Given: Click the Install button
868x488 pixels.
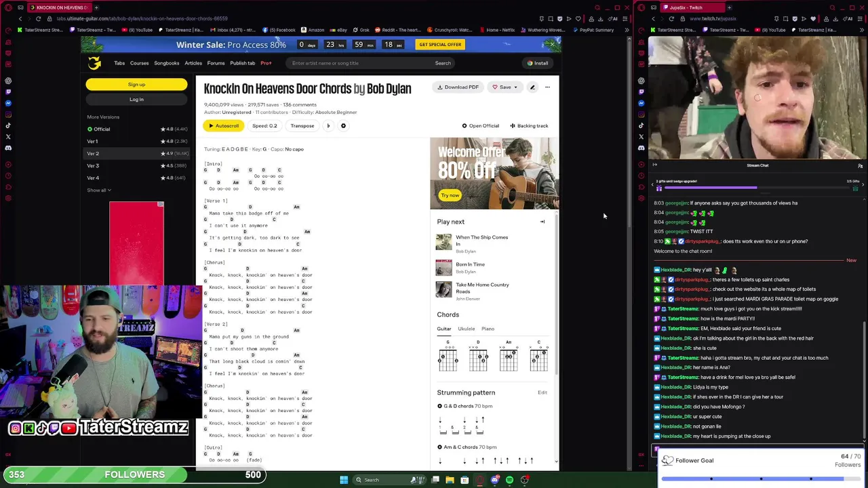Looking at the screenshot, I should [538, 63].
